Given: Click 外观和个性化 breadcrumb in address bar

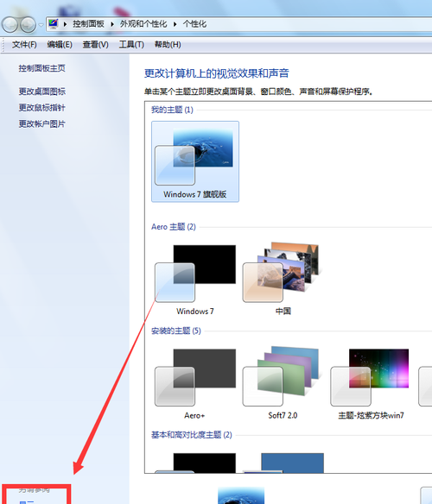Looking at the screenshot, I should coord(143,24).
